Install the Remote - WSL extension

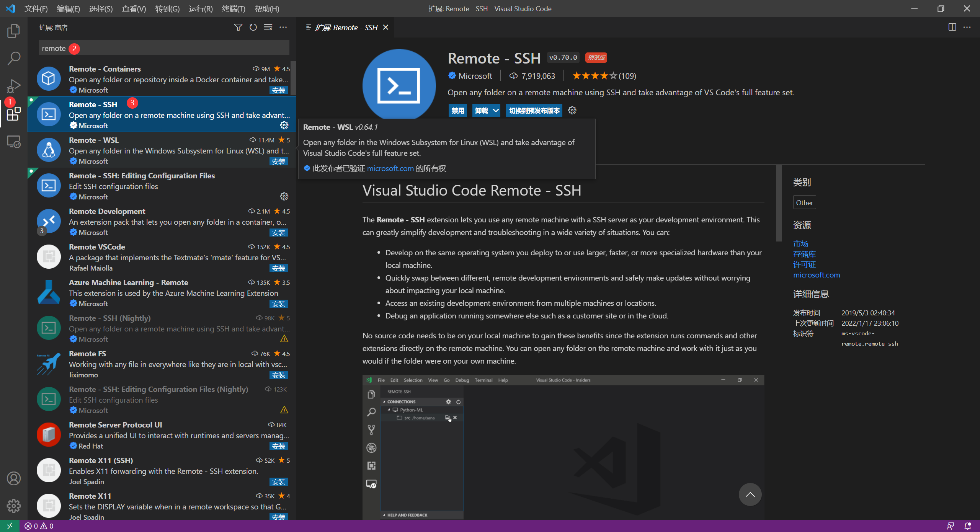click(278, 162)
